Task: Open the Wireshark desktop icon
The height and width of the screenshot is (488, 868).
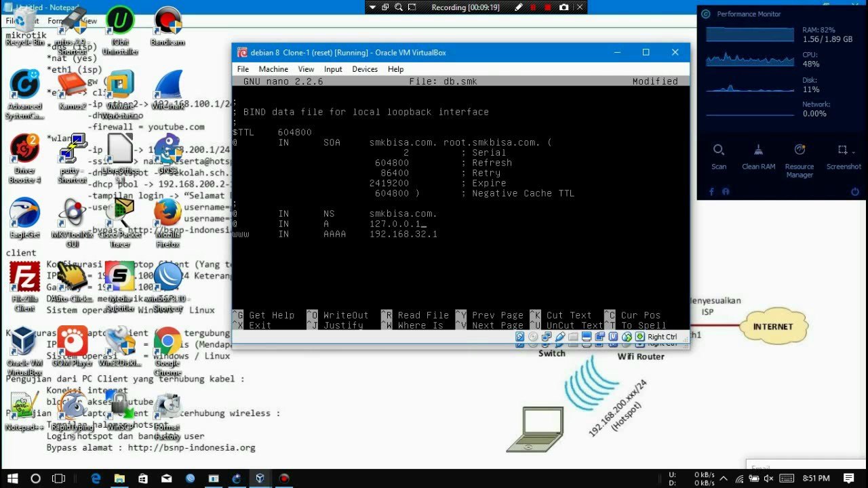Action: (x=167, y=90)
